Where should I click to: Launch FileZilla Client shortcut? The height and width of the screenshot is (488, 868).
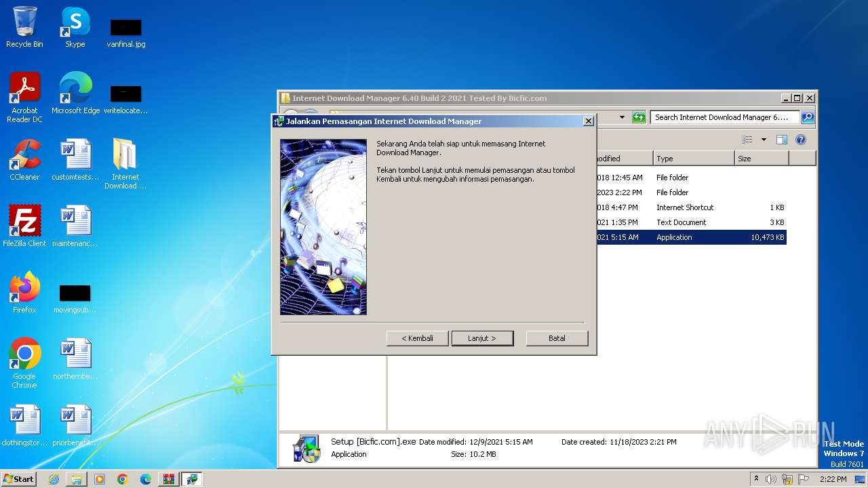coord(24,226)
